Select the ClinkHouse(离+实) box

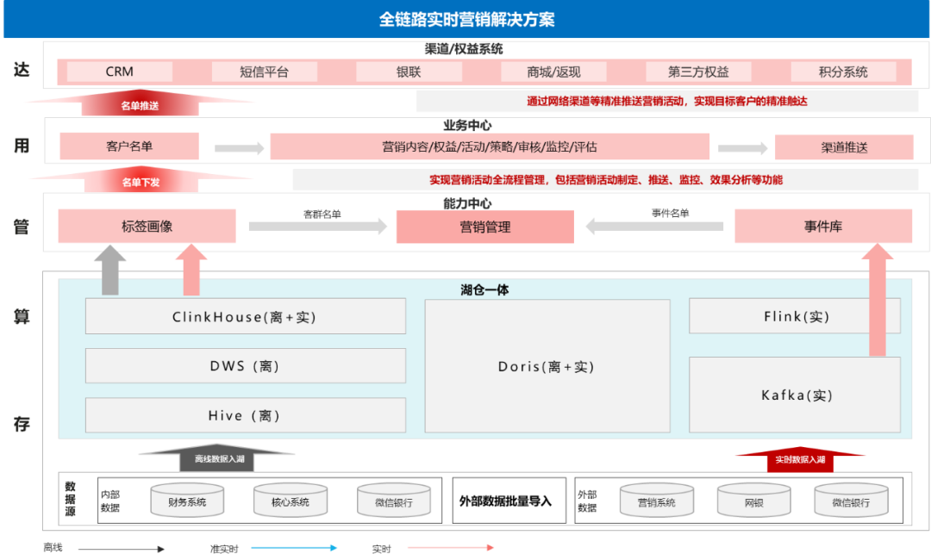click(x=245, y=316)
